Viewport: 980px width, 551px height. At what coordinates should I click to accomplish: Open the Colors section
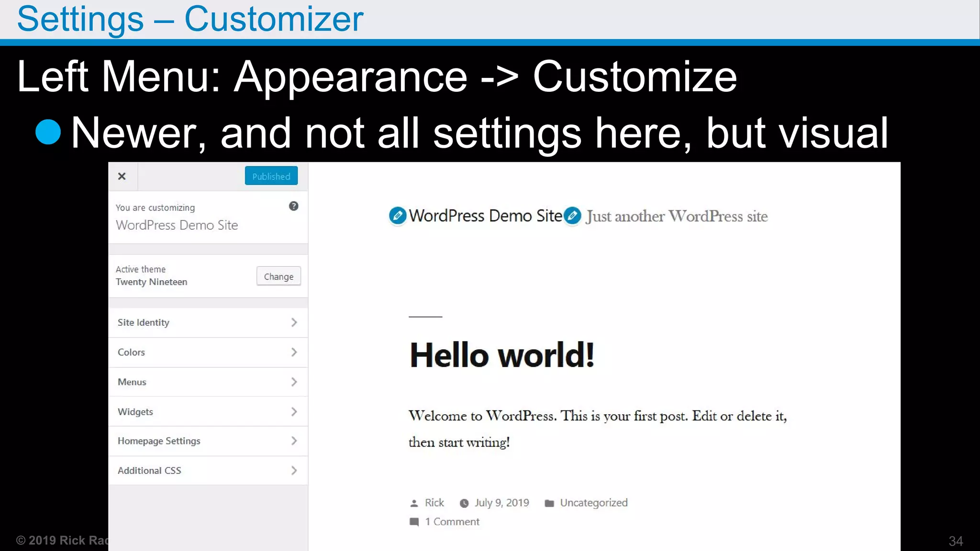(x=208, y=353)
